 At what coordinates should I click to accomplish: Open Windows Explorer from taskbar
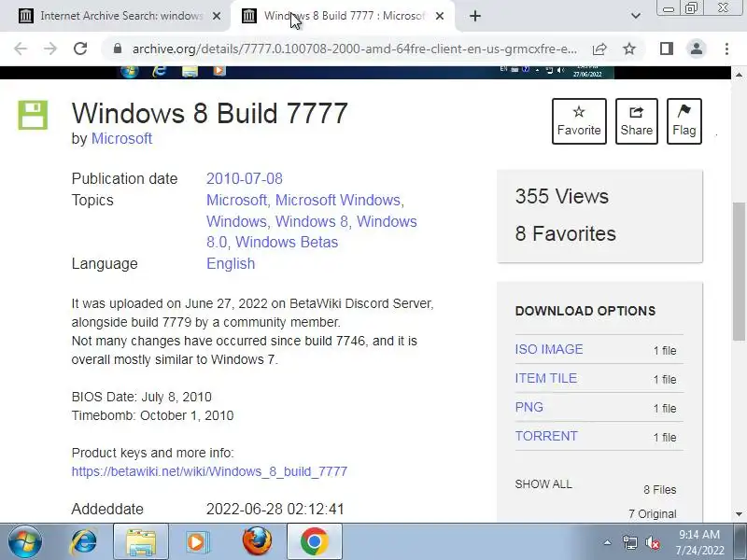(x=141, y=541)
